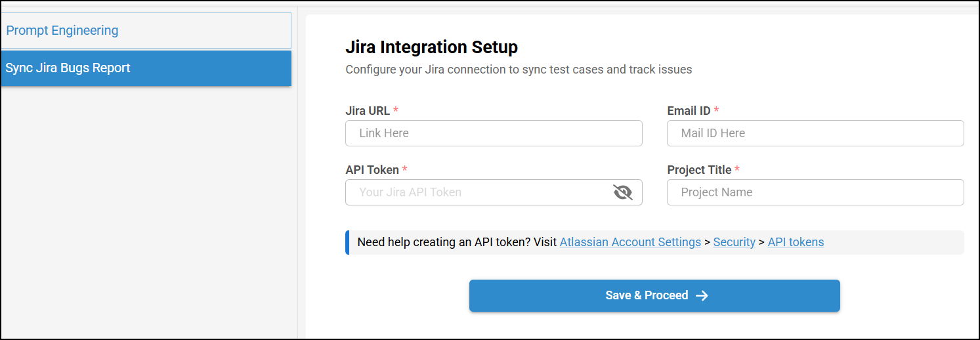Screen dimensions: 980x340
Task: Click the Email ID field label
Action: click(x=689, y=111)
